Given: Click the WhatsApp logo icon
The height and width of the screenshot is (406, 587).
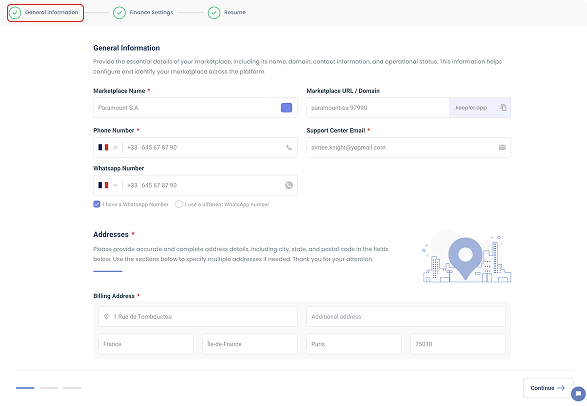Looking at the screenshot, I should 289,185.
